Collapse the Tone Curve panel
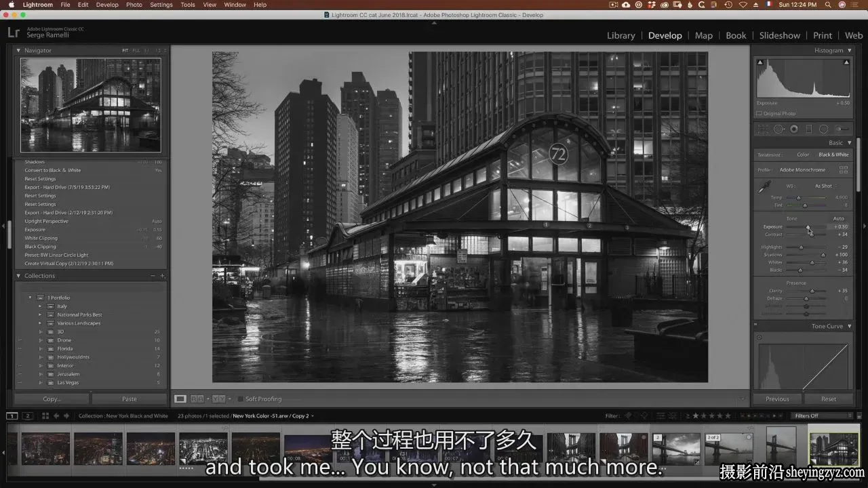Image resolution: width=868 pixels, height=488 pixels. [x=848, y=326]
